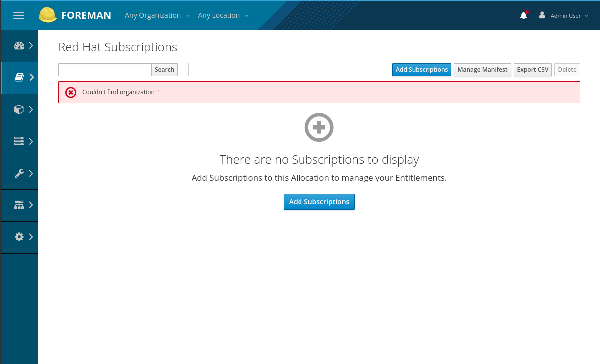
Task: Toggle the hamburger navigation menu
Action: [x=19, y=16]
